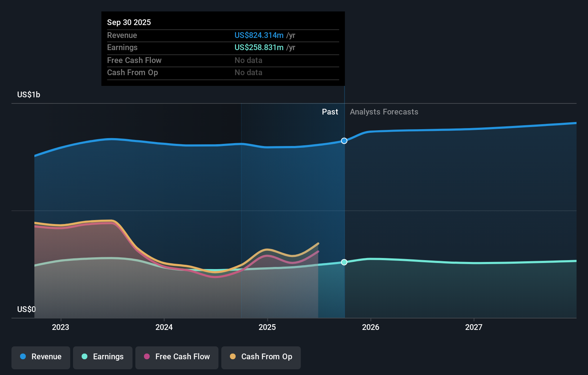Screen dimensions: 588x375
Task: Click the Earnings row label in tooltip
Action: (x=122, y=47)
